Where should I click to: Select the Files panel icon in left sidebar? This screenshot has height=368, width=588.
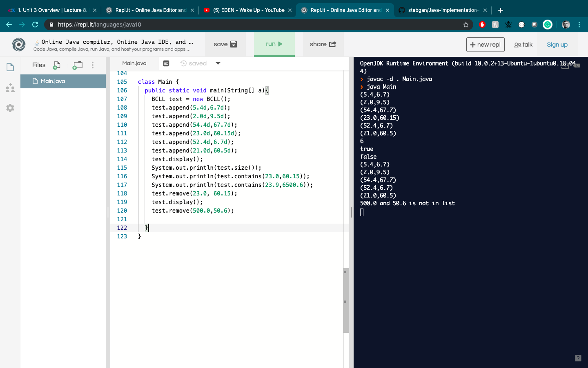click(10, 67)
